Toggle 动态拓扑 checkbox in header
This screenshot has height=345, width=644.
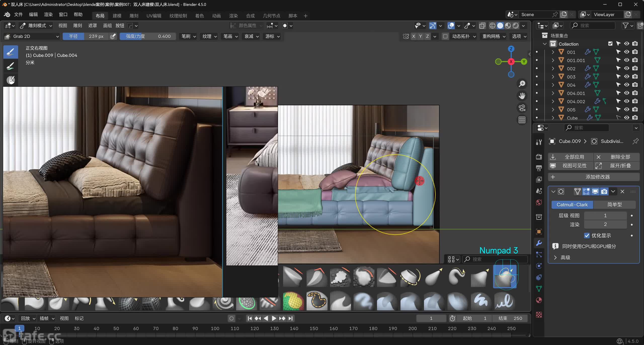(x=445, y=36)
